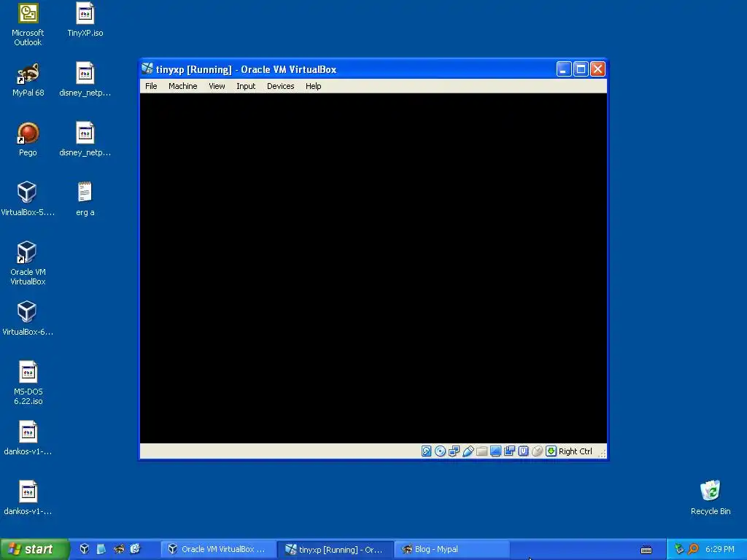Open the View menu

217,86
